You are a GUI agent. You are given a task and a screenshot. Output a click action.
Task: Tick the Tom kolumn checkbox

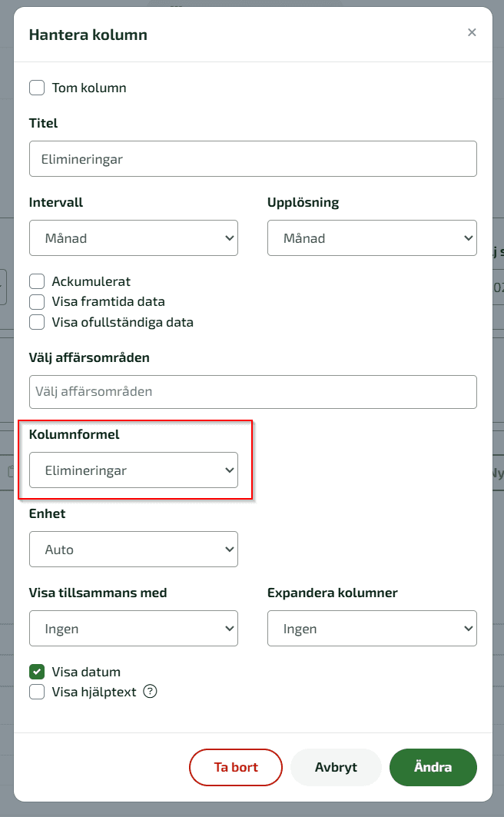click(37, 88)
